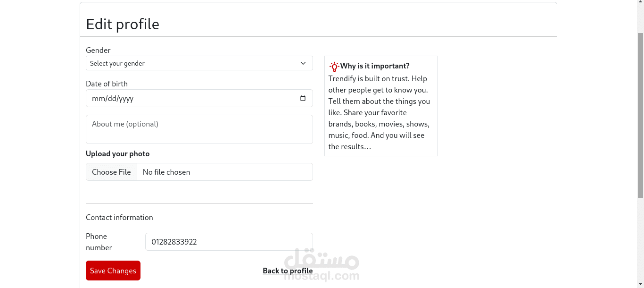Click the Gender field label
644x288 pixels.
[98, 50]
